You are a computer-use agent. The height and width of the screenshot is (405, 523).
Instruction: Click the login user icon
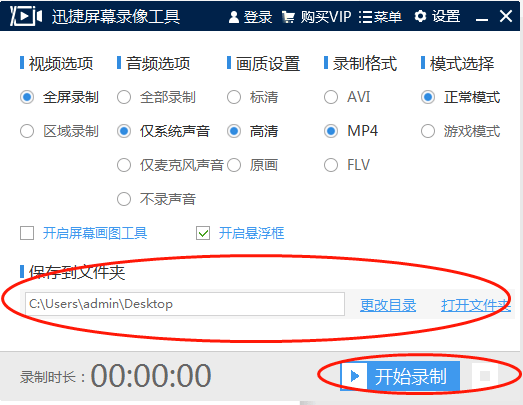pyautogui.click(x=234, y=17)
